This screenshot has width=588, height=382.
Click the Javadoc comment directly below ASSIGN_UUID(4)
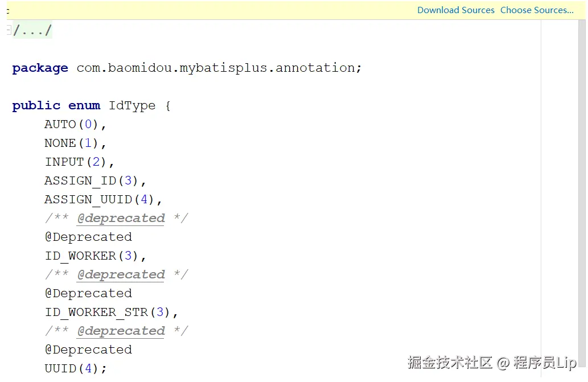(116, 219)
